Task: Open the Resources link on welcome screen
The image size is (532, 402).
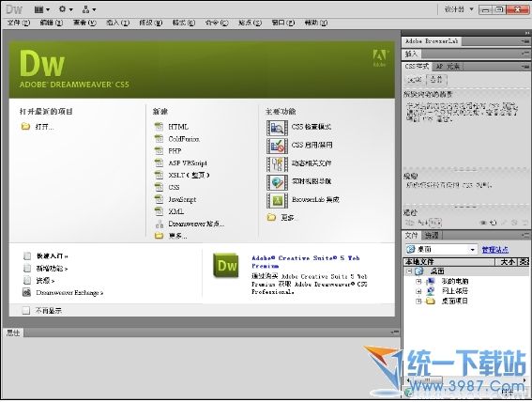Action: [x=45, y=281]
